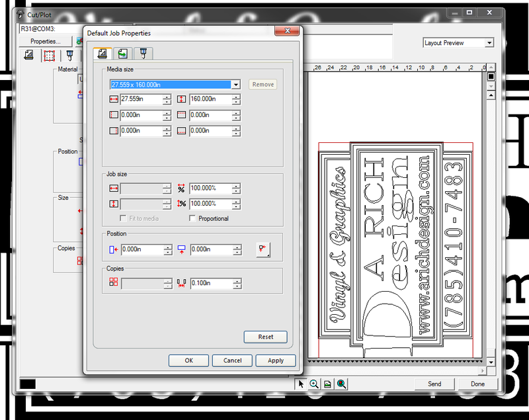Click the job width scale percent icon
529x420 pixels.
point(181,189)
